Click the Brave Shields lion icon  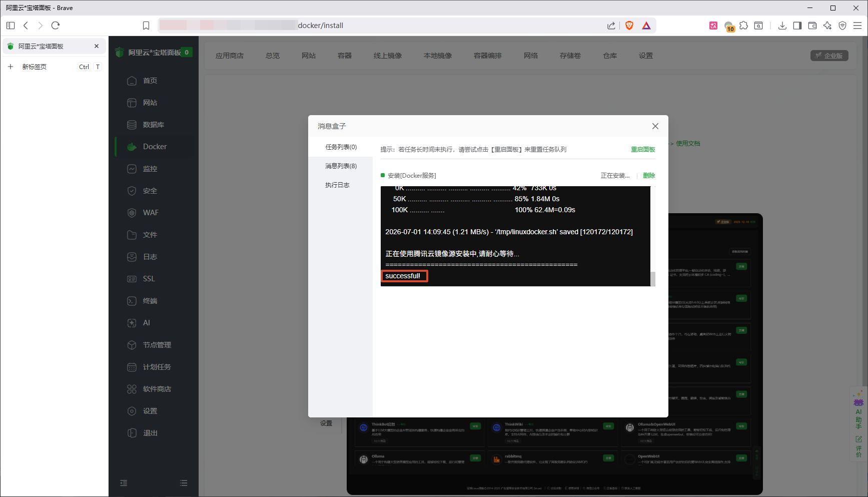(629, 26)
